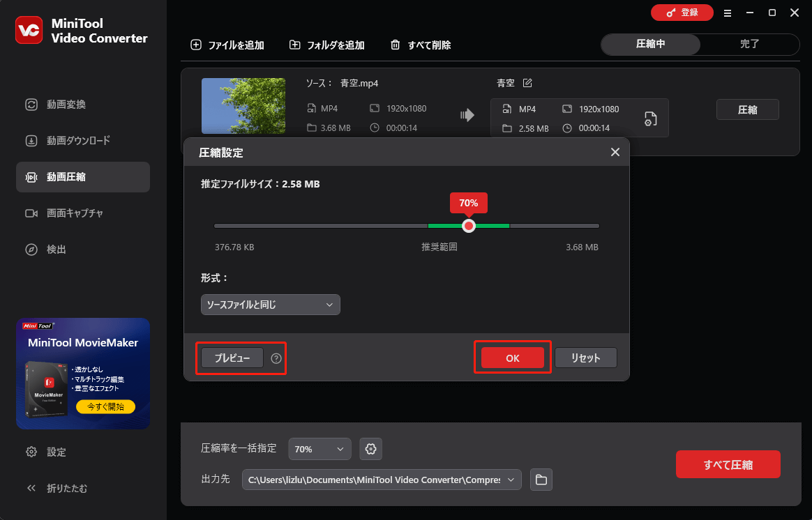Edit the output name 青空 pencil icon
The width and height of the screenshot is (812, 520).
tap(527, 83)
